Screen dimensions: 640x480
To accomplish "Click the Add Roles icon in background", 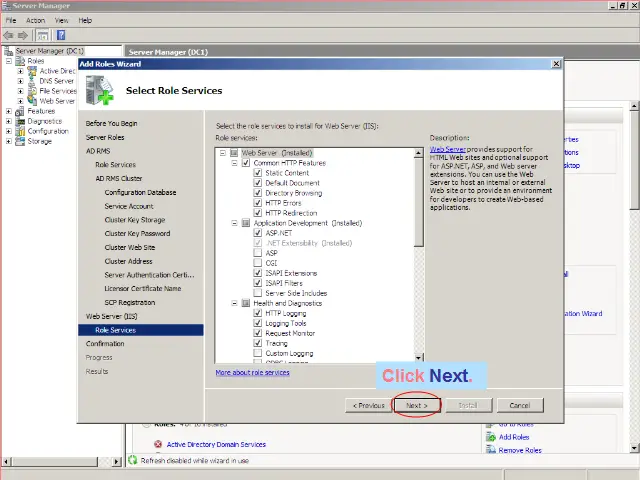I will click(x=491, y=437).
